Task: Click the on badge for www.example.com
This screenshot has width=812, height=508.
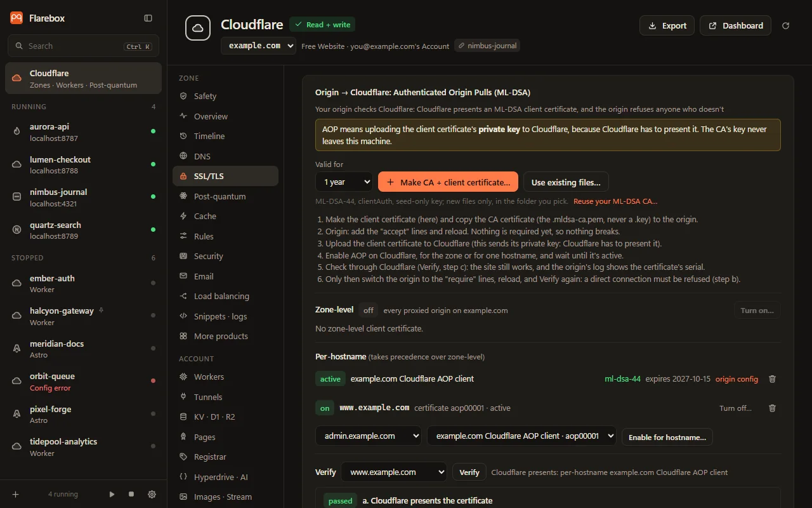Action: click(x=325, y=408)
